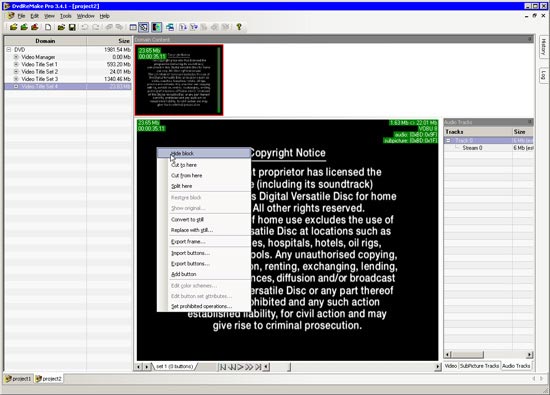Choose Replace with still... menu entry
This screenshot has width=550, height=395.
203,230
